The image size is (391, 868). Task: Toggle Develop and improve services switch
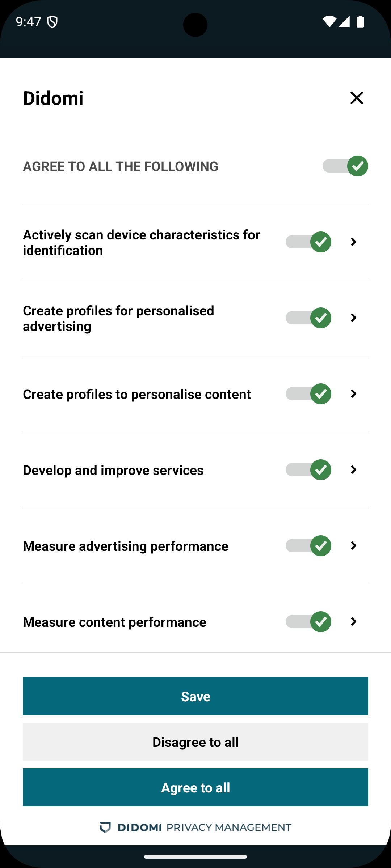click(x=308, y=470)
